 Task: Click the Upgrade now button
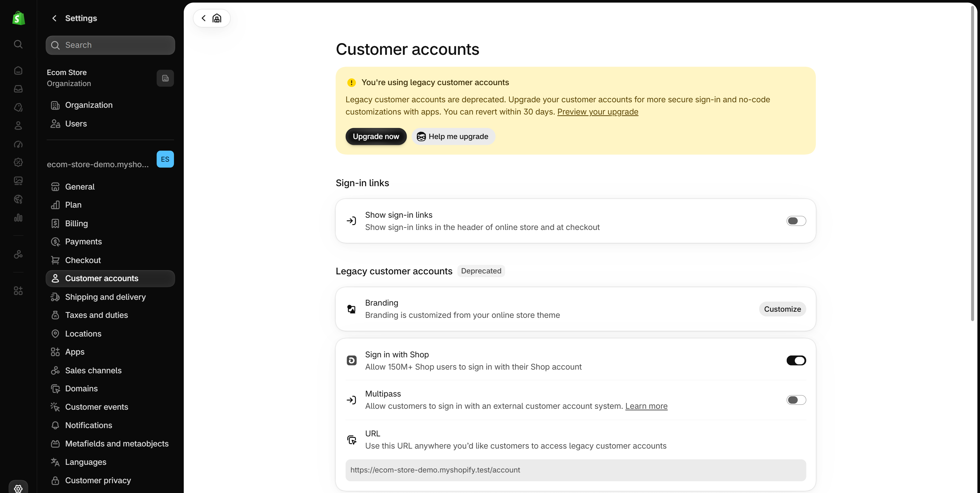[376, 137]
